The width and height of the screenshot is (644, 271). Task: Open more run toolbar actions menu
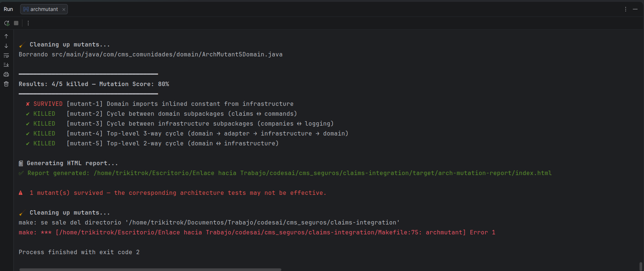(28, 23)
